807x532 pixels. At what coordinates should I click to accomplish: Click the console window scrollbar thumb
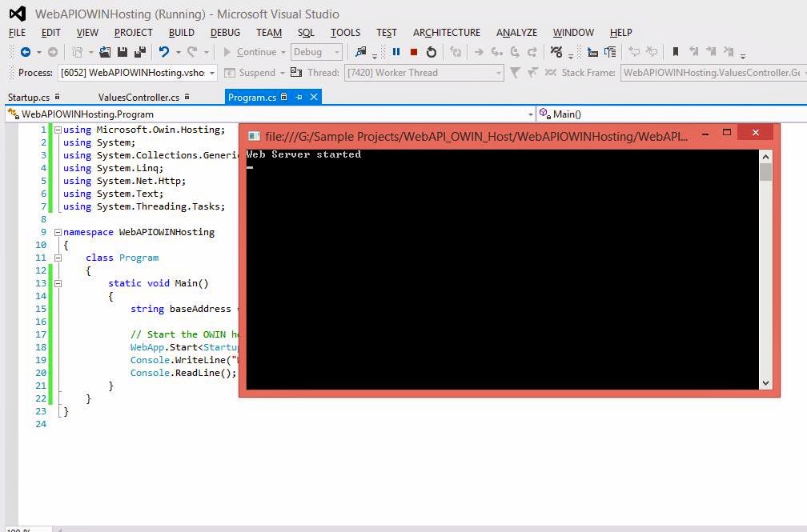click(x=766, y=172)
